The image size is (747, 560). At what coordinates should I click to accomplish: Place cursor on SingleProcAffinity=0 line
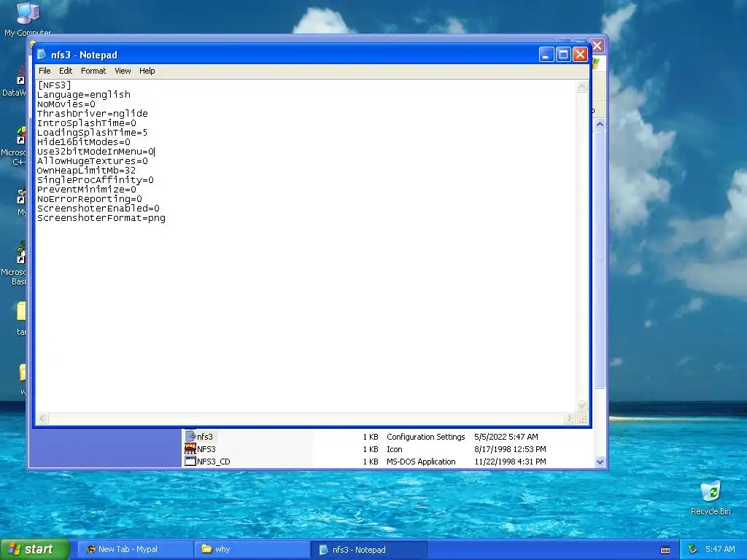point(96,180)
